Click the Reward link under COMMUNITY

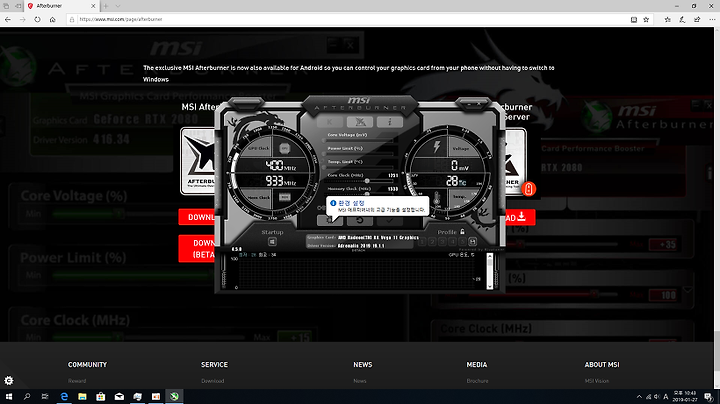[77, 381]
